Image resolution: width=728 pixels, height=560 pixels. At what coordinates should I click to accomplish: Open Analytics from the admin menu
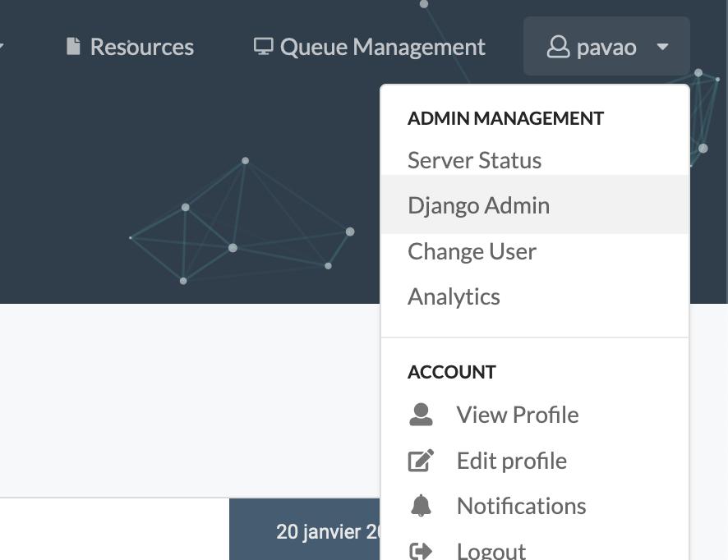coord(454,296)
